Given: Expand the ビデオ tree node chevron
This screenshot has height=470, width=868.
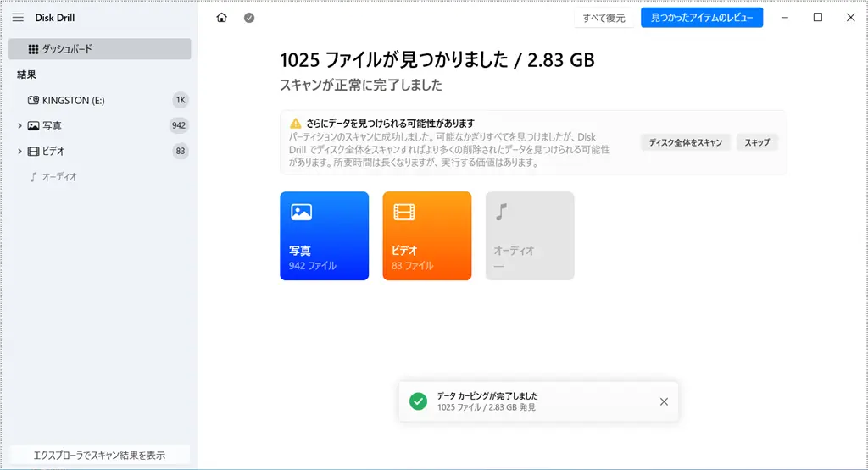Looking at the screenshot, I should pyautogui.click(x=19, y=151).
